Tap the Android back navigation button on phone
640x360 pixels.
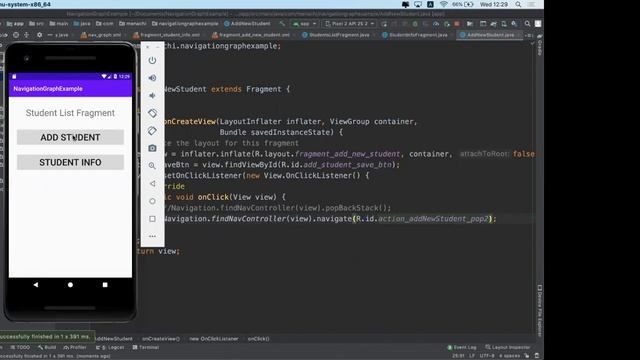36,284
